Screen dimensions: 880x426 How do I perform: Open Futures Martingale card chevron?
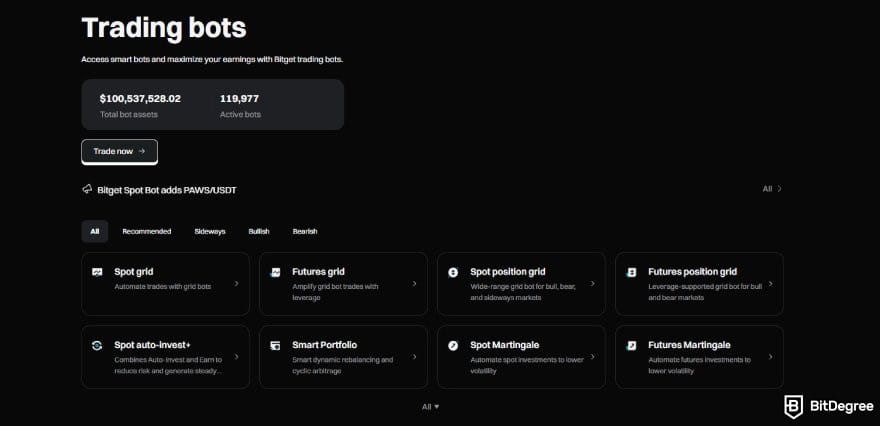tap(771, 356)
